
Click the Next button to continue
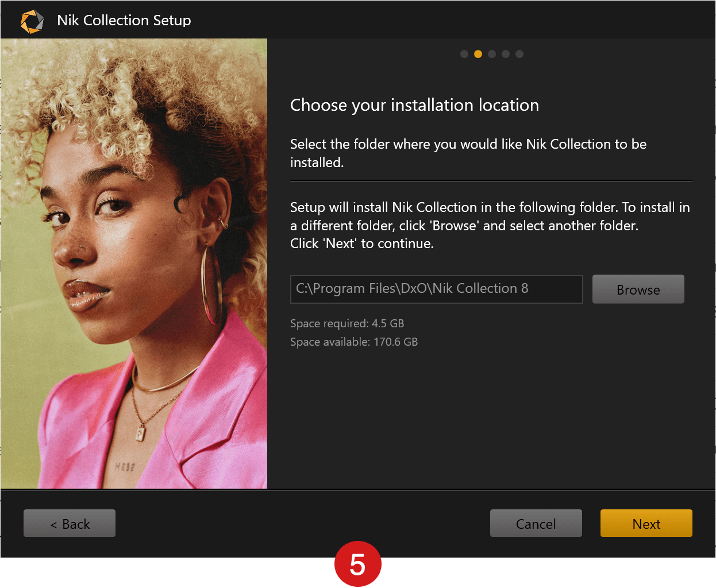click(646, 523)
